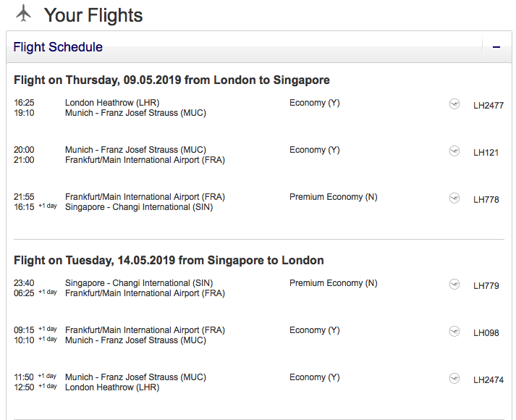
Task: Click Lufthansa logo next to LH779
Action: (454, 285)
